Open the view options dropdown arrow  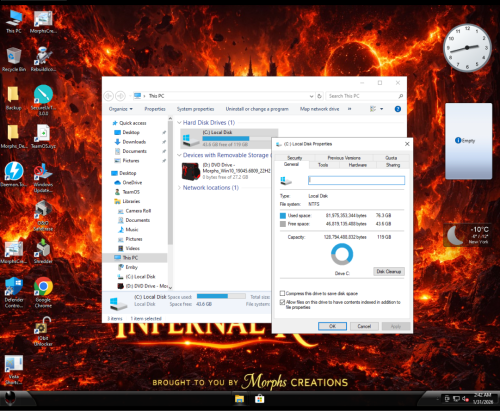tap(382, 109)
